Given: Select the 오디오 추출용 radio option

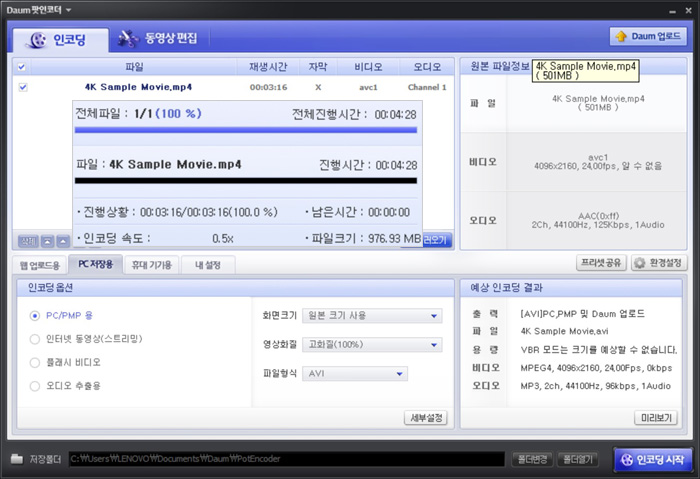Looking at the screenshot, I should pos(35,386).
